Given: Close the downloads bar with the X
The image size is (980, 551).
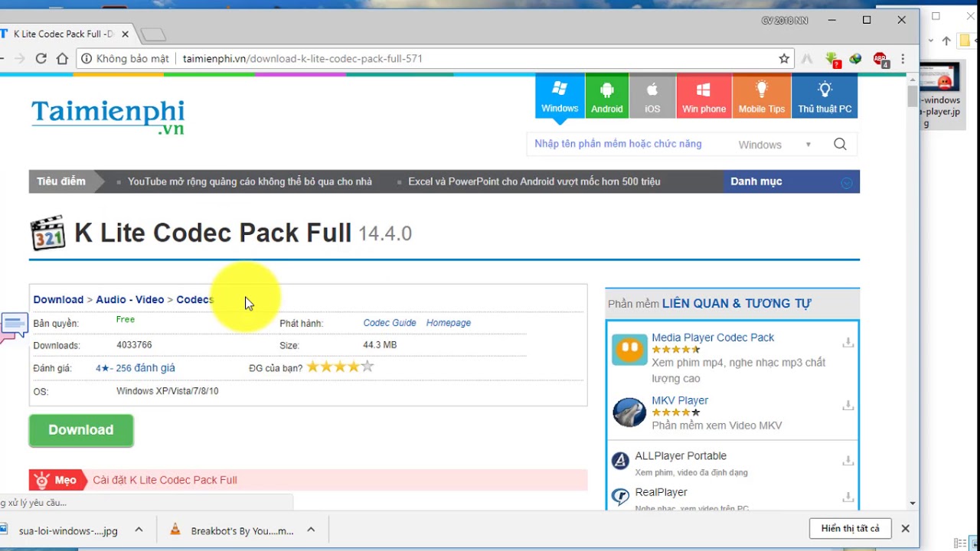Looking at the screenshot, I should click(905, 529).
